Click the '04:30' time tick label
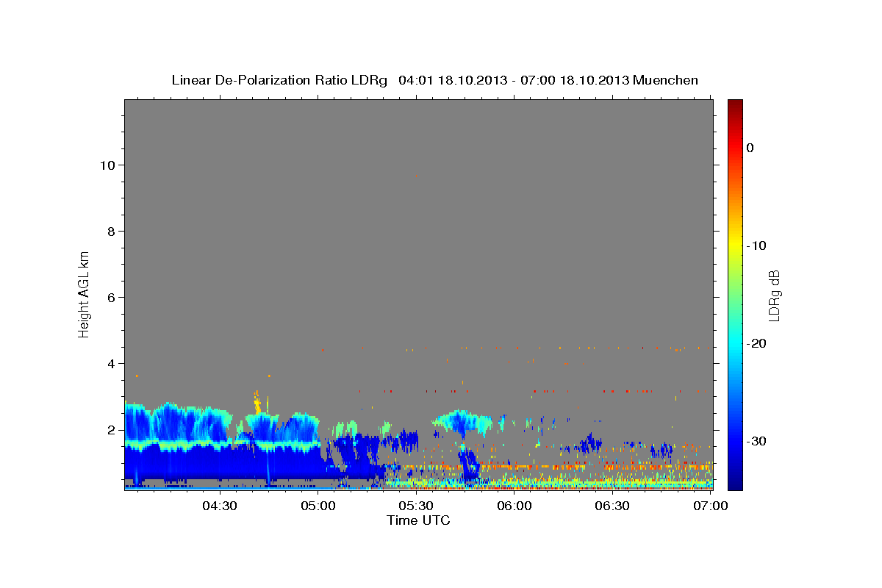Screen dimensions: 882x588 220,506
